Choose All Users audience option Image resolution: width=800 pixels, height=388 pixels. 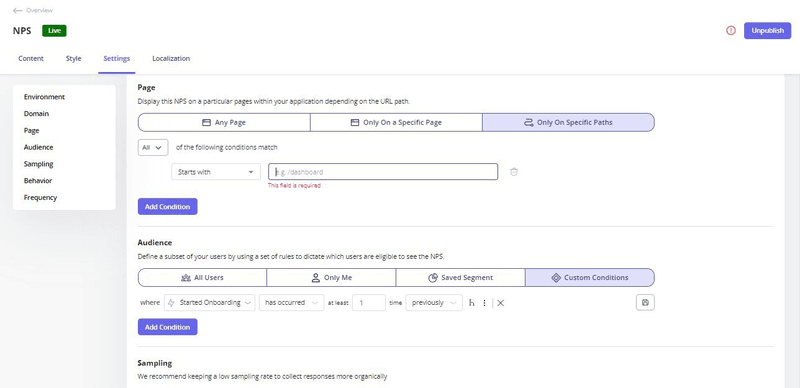(x=202, y=278)
